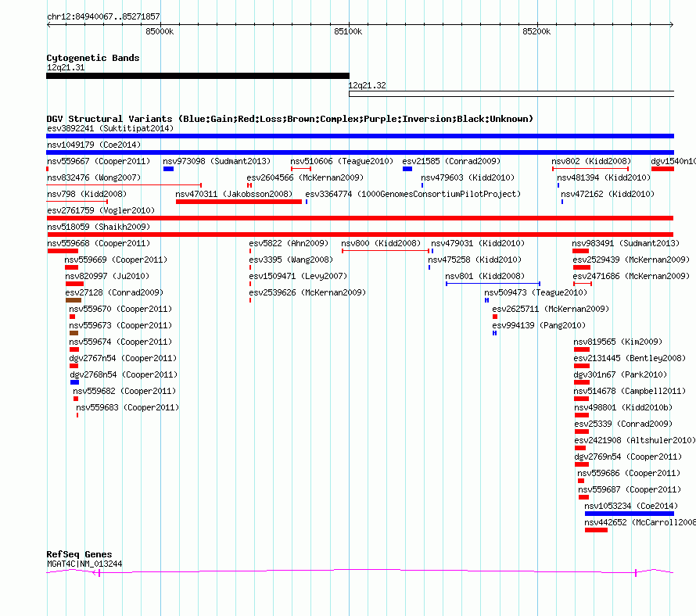Select the esv5822 (Ahn2009) label
Image resolution: width=696 pixels, height=616 pixels.
point(289,243)
